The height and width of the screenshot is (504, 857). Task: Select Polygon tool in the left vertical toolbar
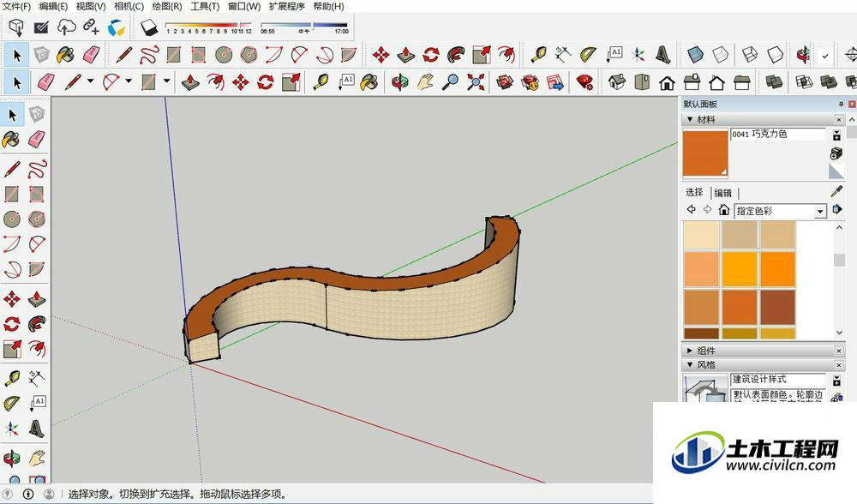pos(37,219)
